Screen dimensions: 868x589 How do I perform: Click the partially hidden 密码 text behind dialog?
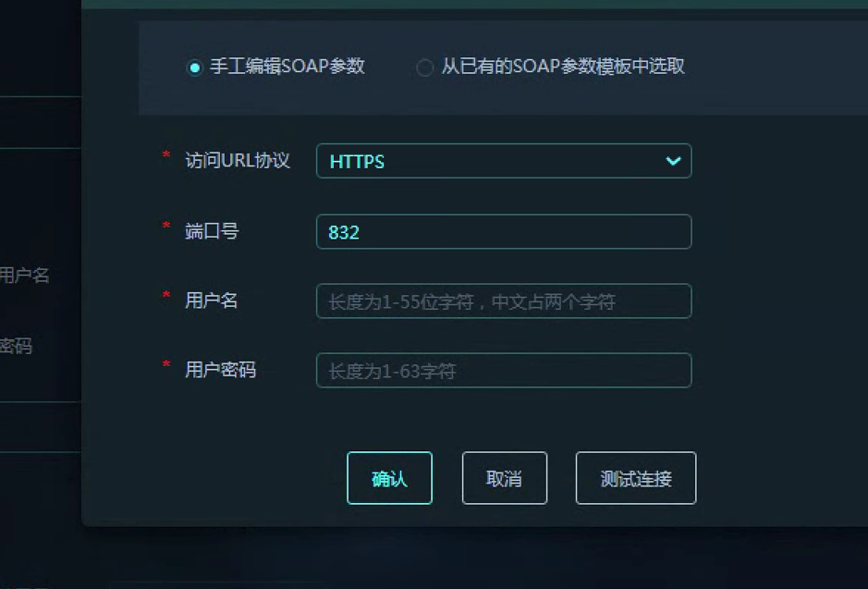(x=16, y=346)
